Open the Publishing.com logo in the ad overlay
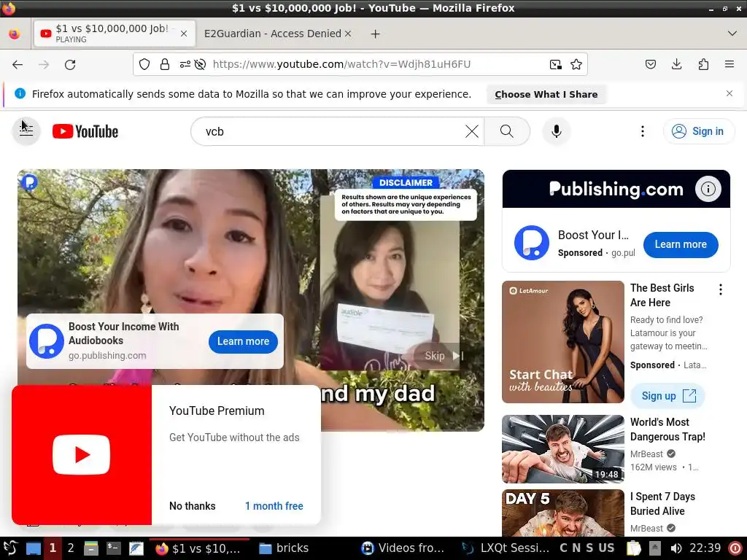747x560 pixels. pos(47,341)
